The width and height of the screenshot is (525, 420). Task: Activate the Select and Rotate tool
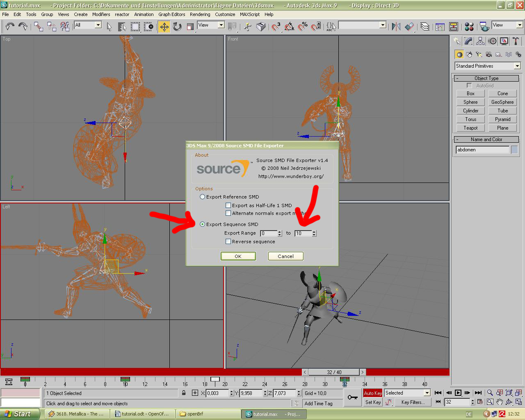[177, 27]
